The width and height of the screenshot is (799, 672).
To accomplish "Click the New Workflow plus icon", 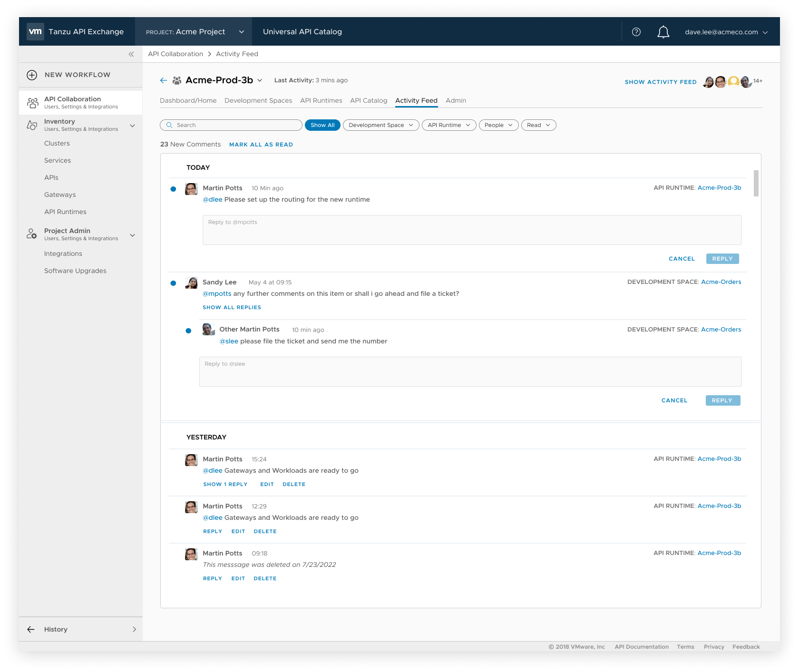I will pyautogui.click(x=32, y=75).
